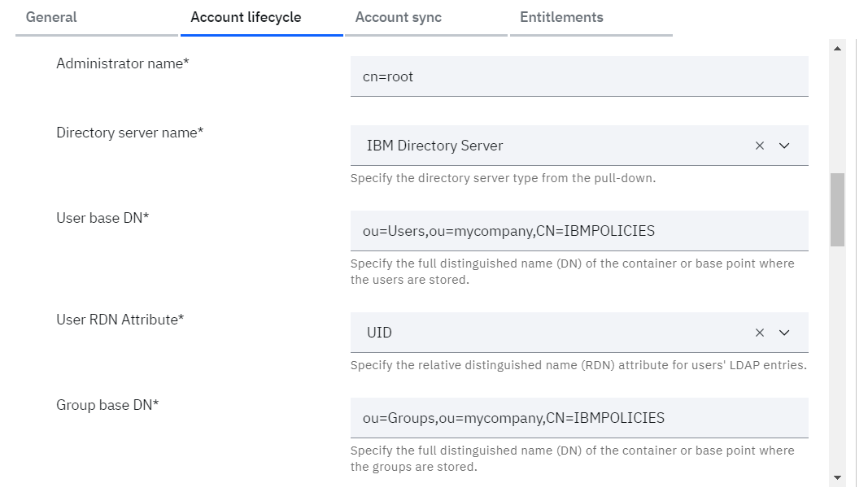Image resolution: width=868 pixels, height=492 pixels.
Task: Clear the Directory server name selection
Action: [760, 146]
